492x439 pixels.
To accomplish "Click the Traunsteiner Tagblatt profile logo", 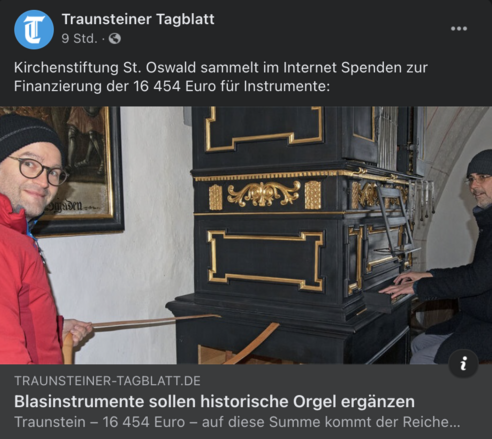I will coord(34,29).
